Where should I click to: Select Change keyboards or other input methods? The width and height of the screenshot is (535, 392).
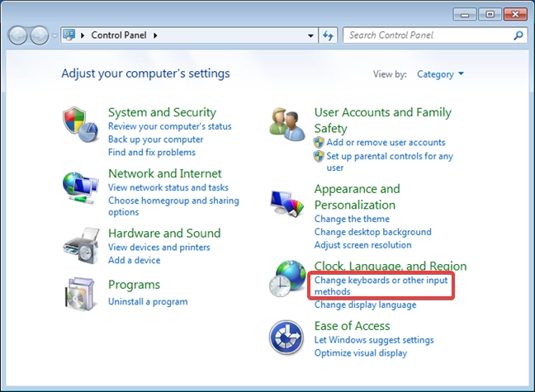[381, 286]
